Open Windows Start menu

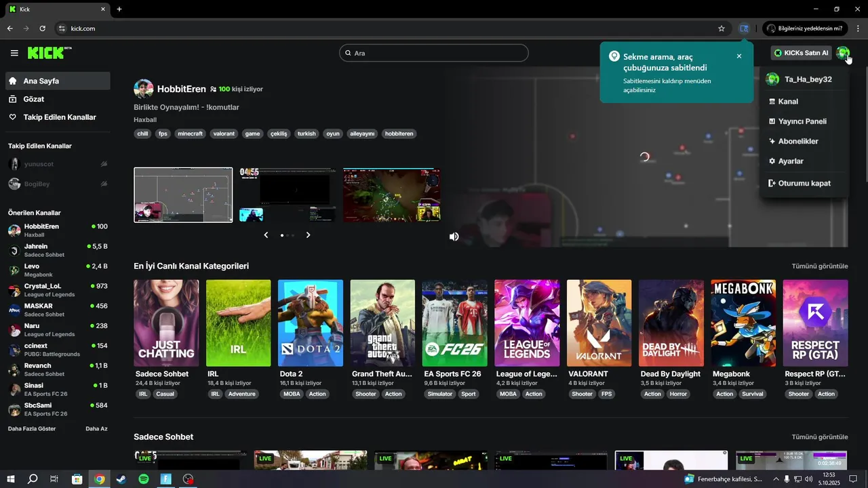coord(11,479)
